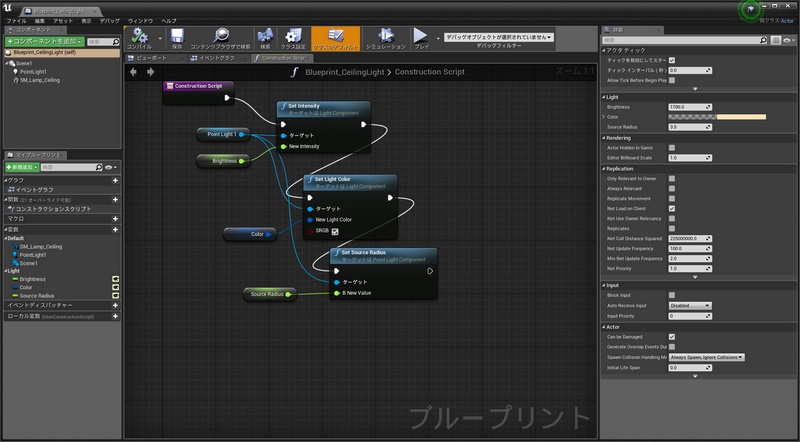
Task: Click add Macro plus icon
Action: [115, 218]
